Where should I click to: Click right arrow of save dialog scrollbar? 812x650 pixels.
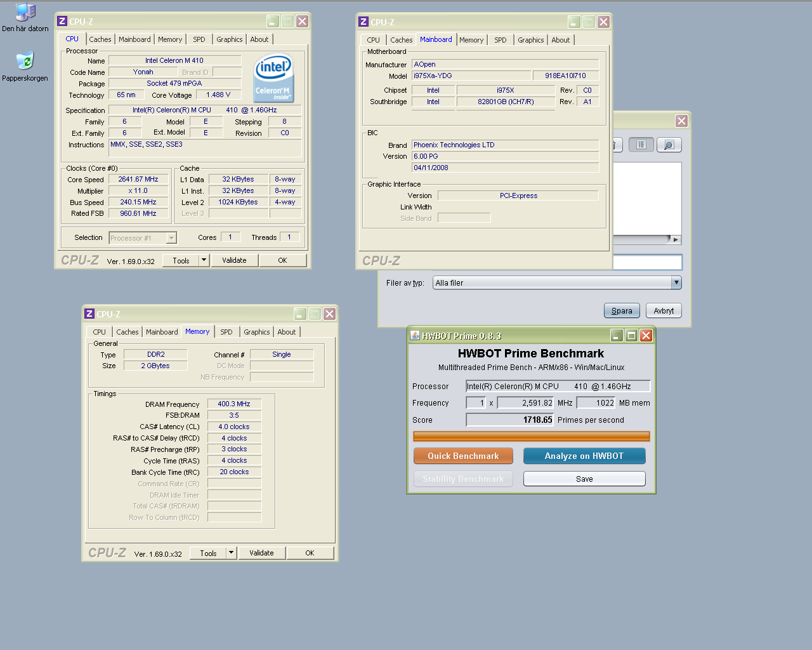677,240
